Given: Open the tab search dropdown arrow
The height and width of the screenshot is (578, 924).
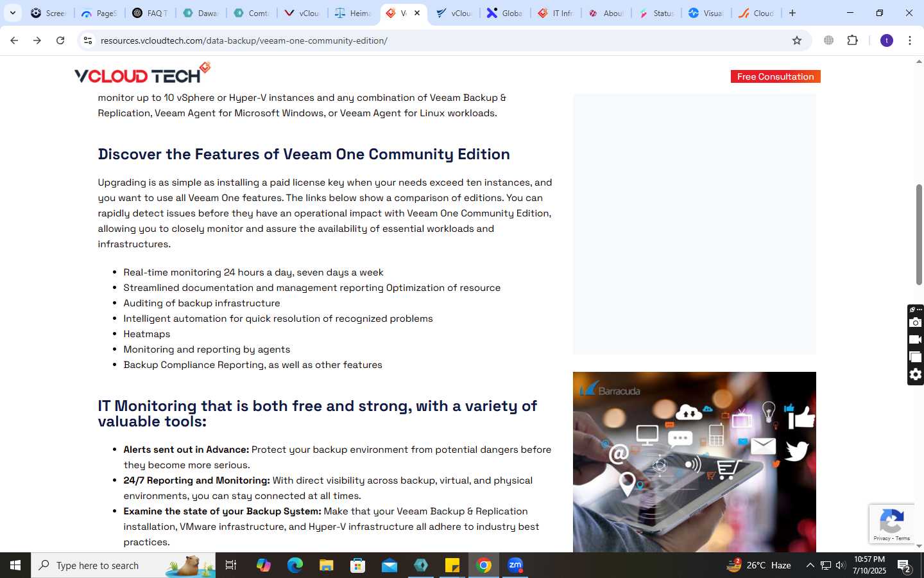Looking at the screenshot, I should (x=12, y=13).
